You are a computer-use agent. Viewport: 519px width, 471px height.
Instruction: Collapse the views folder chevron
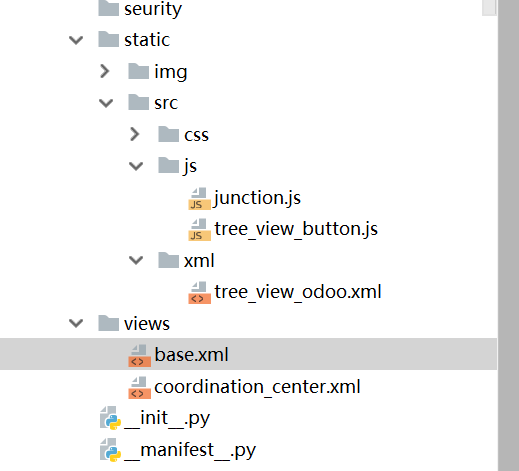pyautogui.click(x=76, y=323)
